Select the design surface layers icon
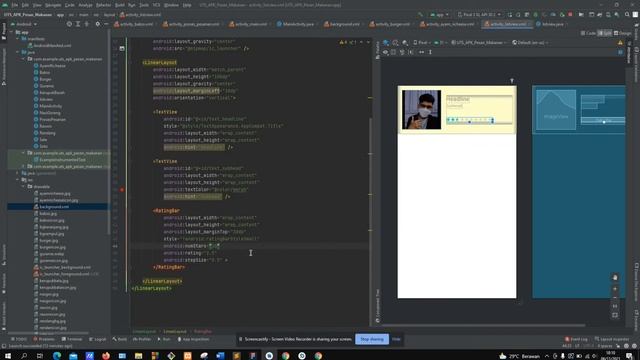This screenshot has height=360, width=640. pyautogui.click(x=386, y=42)
